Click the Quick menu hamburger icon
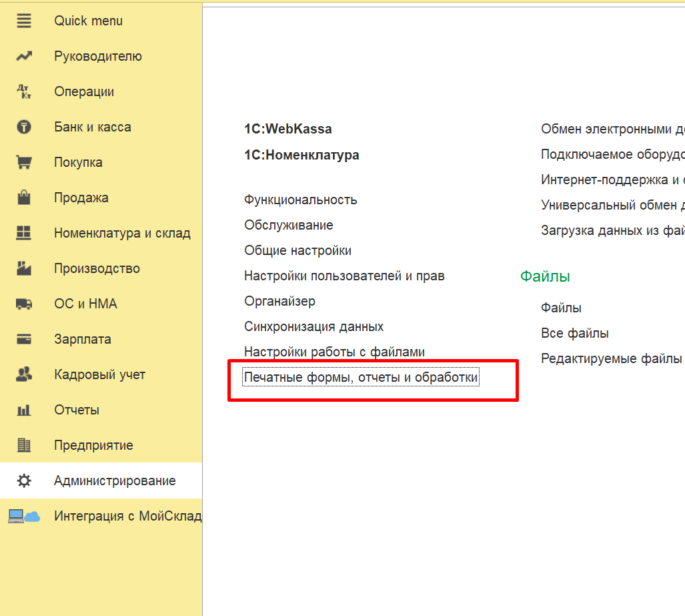 [x=24, y=21]
